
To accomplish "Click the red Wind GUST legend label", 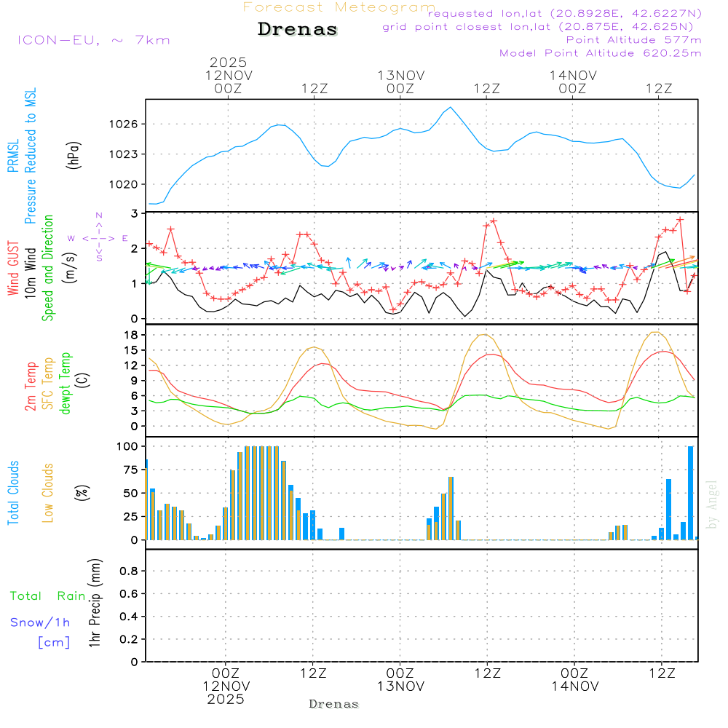I will (x=12, y=269).
